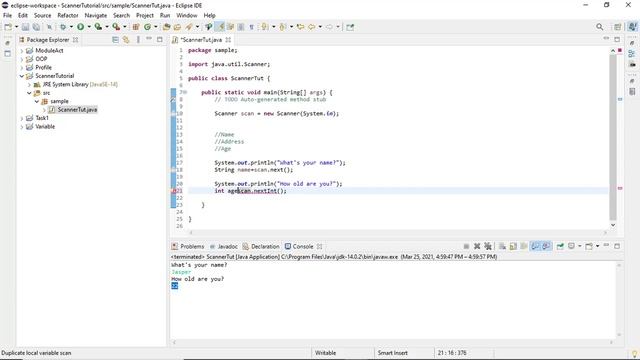The width and height of the screenshot is (640, 360).
Task: Open New Console View dropdown
Action: [598, 246]
